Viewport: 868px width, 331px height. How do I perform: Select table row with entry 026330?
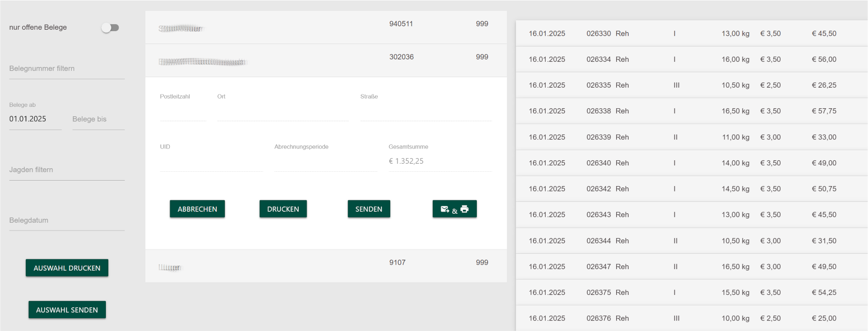tap(691, 34)
